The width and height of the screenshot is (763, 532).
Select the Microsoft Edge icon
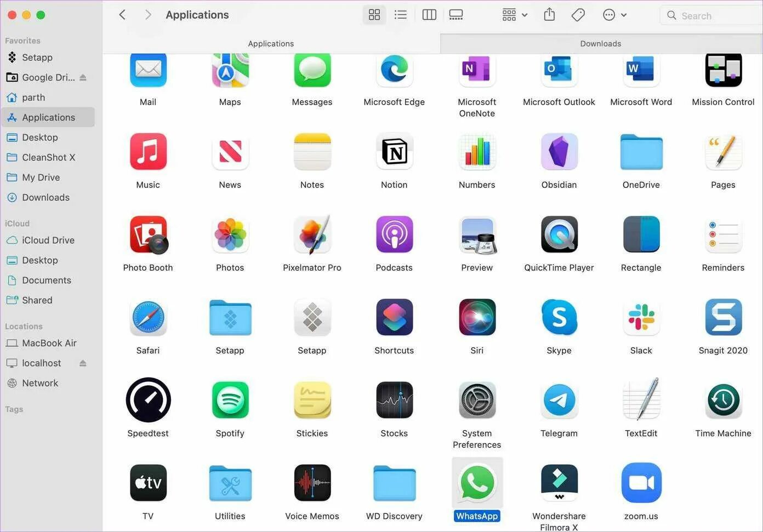click(395, 70)
